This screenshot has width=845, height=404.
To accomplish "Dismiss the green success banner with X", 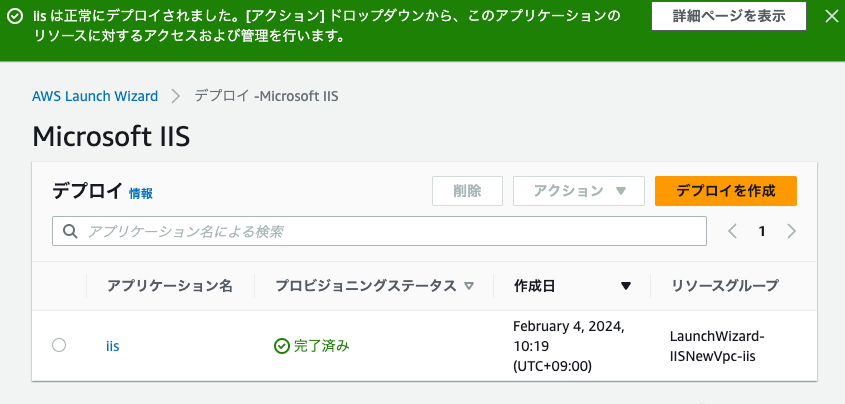I will click(x=832, y=16).
